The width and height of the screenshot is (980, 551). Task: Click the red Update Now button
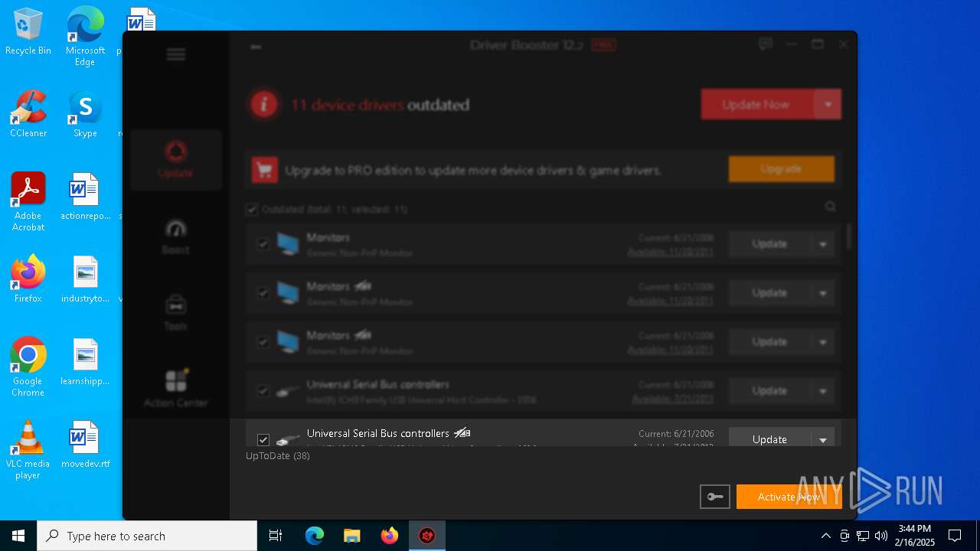click(x=757, y=105)
